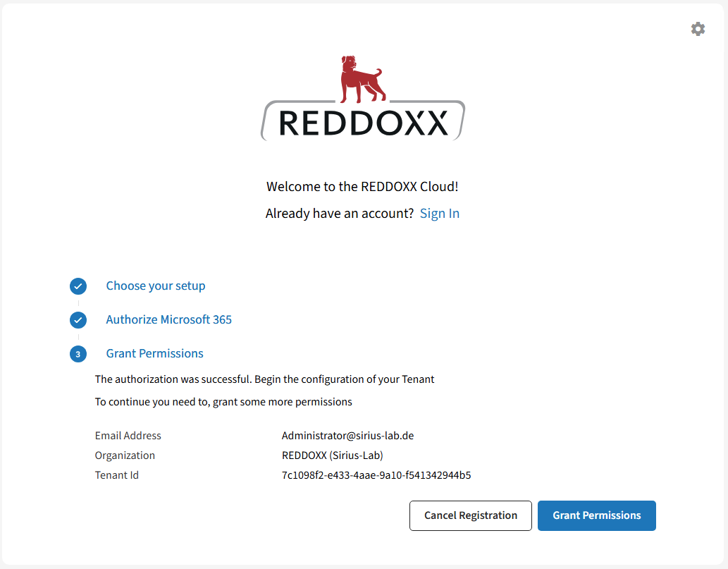Select the step 3 circle indicator
728x569 pixels.
(78, 354)
